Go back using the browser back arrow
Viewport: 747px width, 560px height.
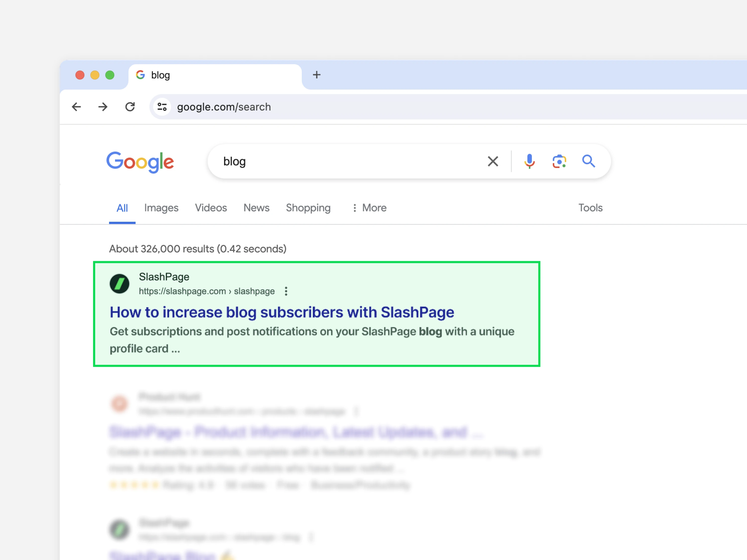77,107
